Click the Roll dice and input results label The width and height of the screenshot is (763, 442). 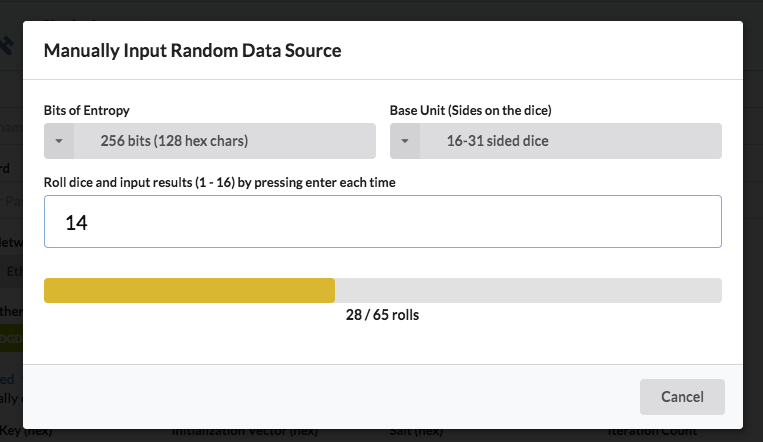[x=221, y=181]
